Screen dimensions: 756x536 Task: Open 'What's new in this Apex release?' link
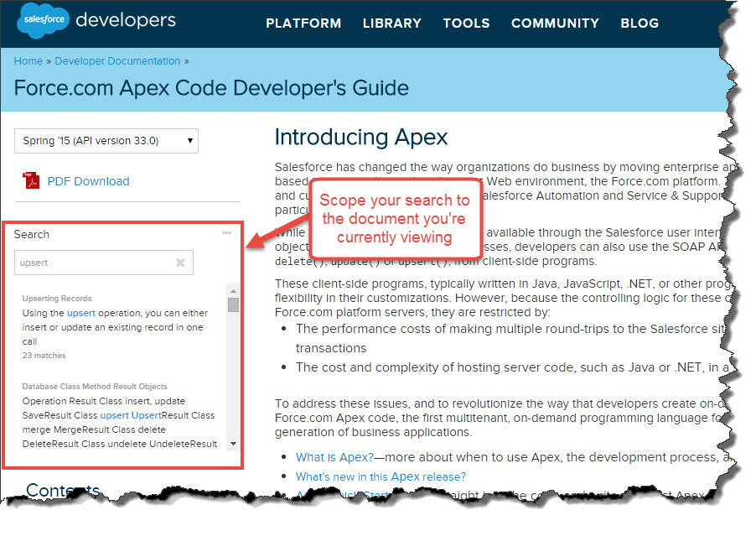(381, 476)
